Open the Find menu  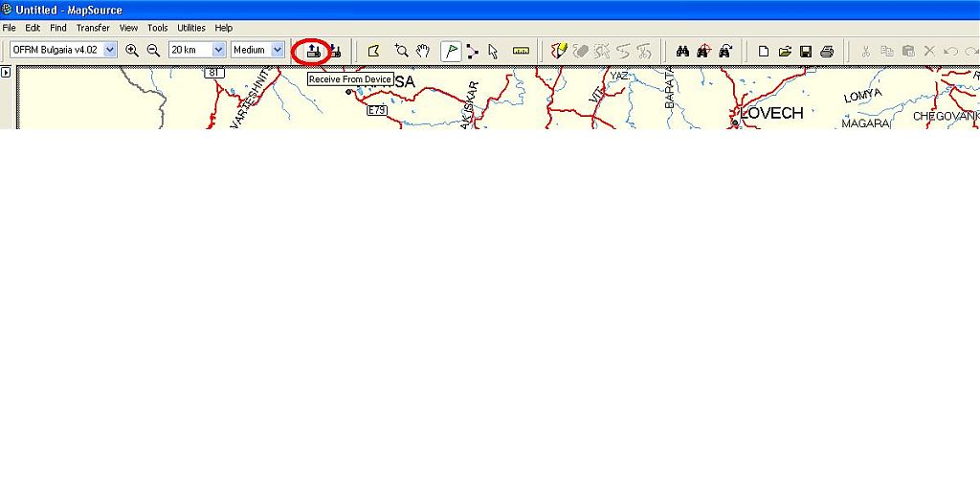click(58, 28)
